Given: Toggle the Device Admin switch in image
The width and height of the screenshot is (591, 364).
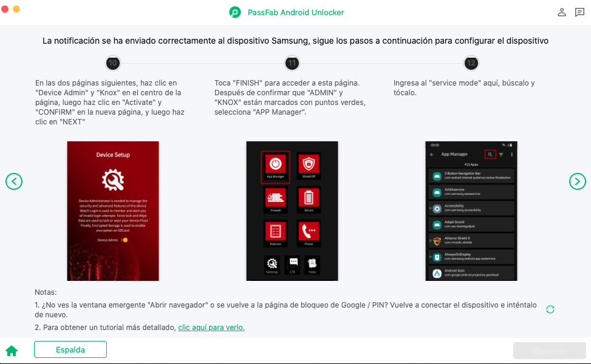Looking at the screenshot, I should [x=125, y=240].
